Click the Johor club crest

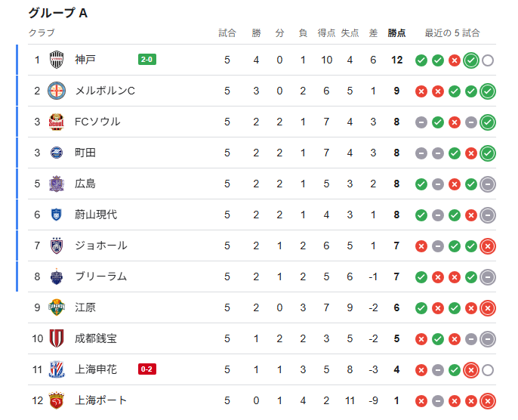click(x=57, y=246)
